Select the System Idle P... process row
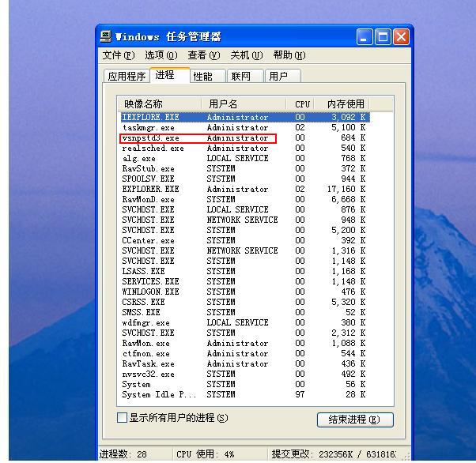The image size is (476, 463). click(245, 394)
